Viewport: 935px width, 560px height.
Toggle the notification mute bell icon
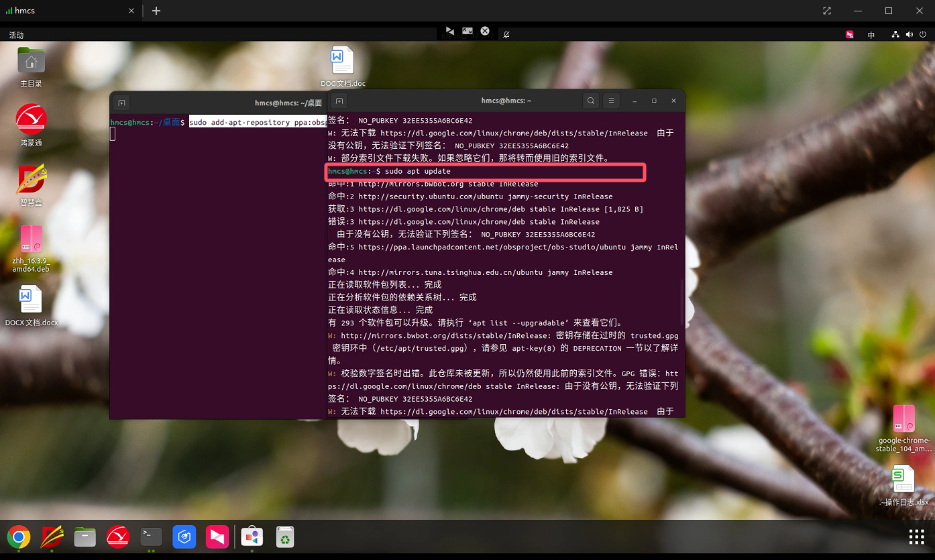coord(506,35)
